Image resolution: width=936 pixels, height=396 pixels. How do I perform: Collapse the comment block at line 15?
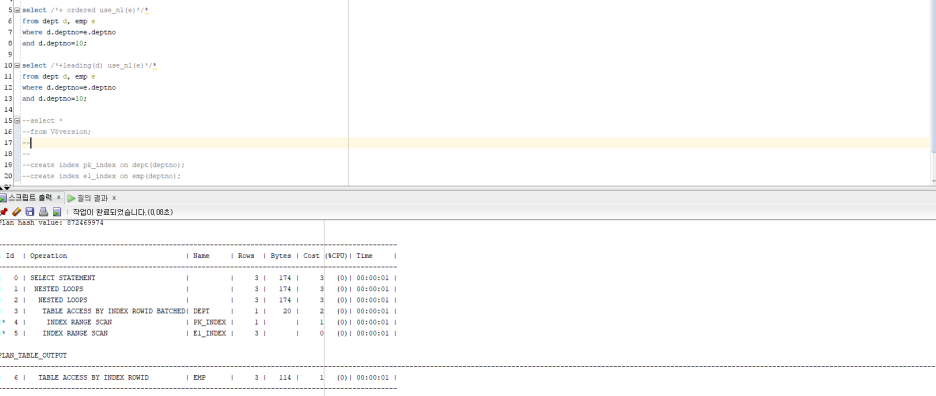[17, 121]
